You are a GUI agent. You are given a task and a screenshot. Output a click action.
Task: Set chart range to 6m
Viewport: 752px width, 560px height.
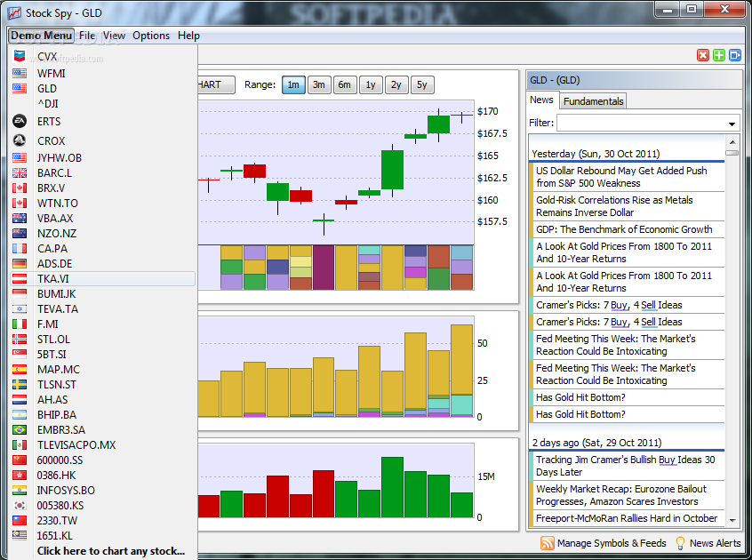tap(344, 84)
